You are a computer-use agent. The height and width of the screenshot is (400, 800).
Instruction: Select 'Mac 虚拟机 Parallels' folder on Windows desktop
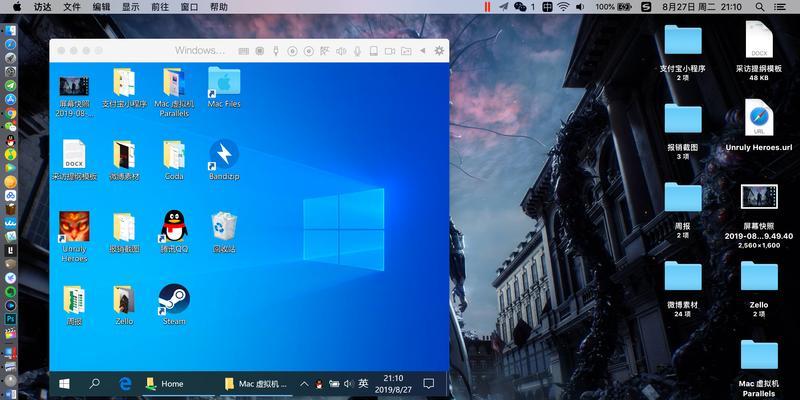[x=174, y=92]
